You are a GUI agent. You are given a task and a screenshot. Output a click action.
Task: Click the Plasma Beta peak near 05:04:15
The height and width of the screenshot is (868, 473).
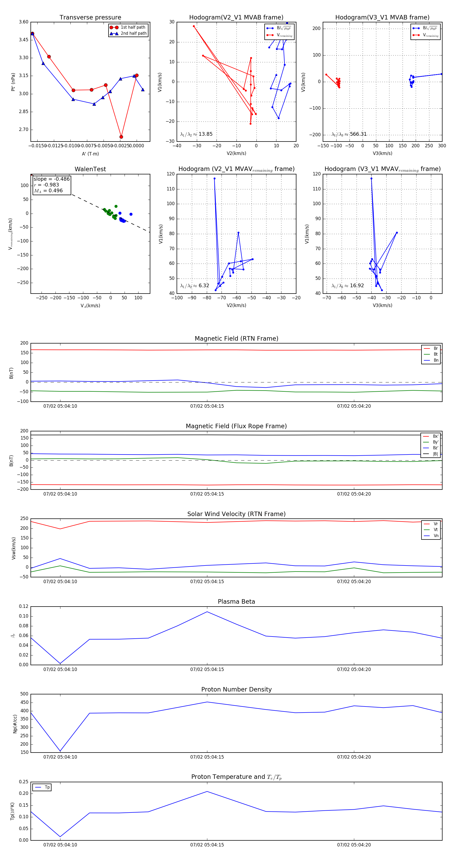pos(207,612)
